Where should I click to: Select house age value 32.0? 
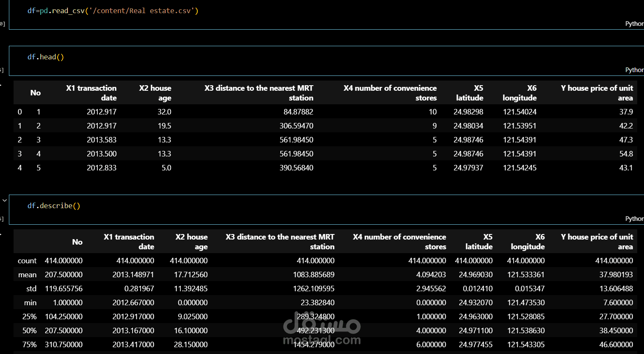pos(164,112)
